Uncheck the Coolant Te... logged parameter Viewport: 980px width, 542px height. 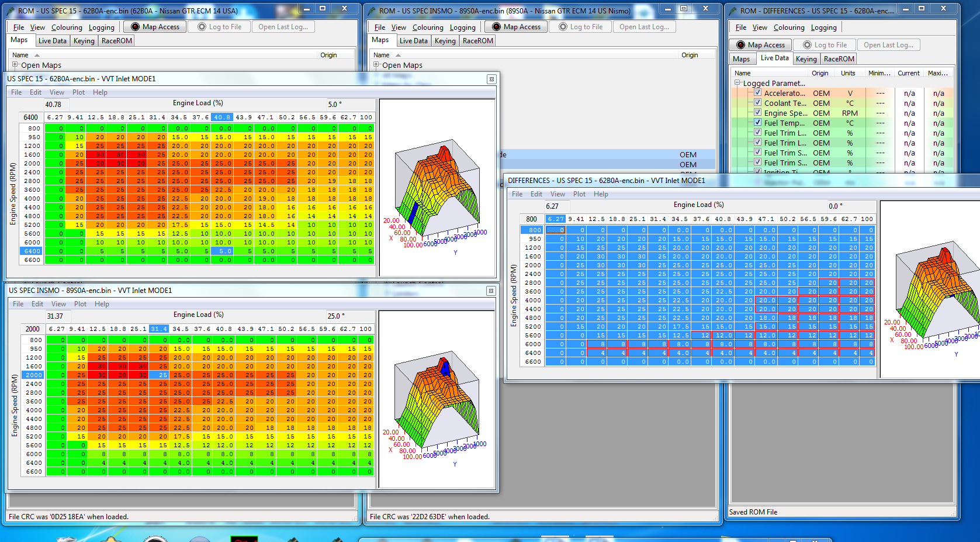click(757, 102)
